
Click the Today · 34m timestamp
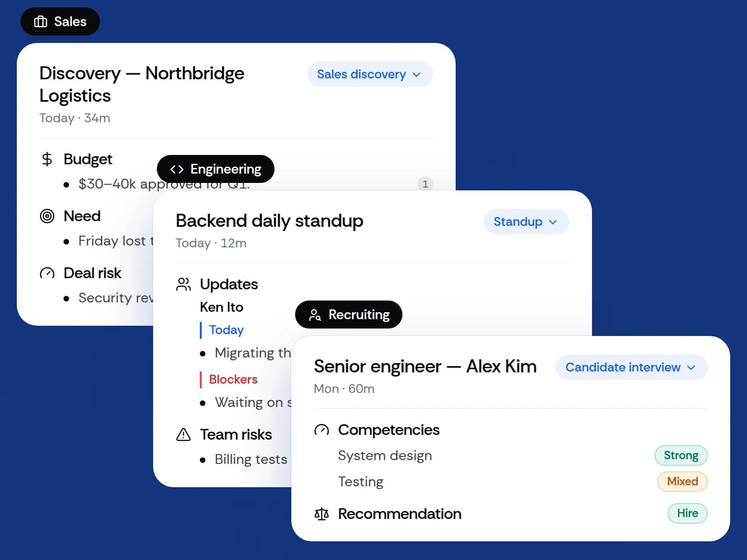tap(75, 118)
